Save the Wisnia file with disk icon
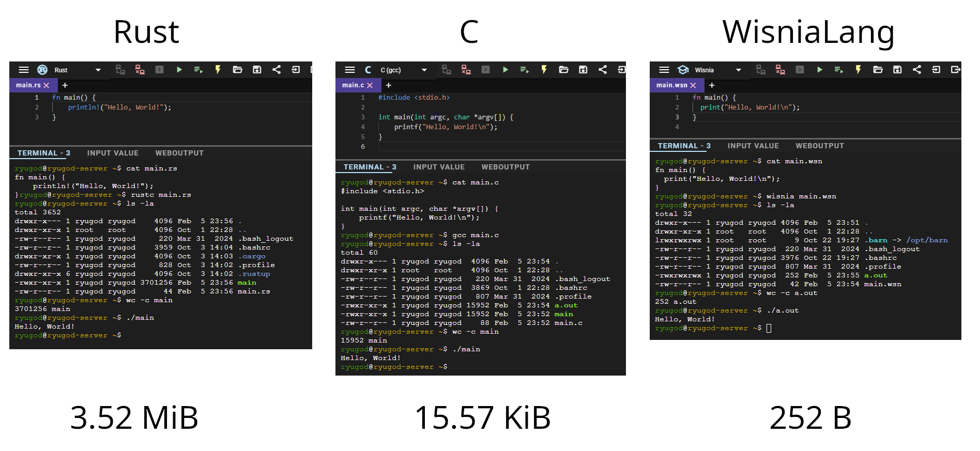The image size is (980, 451). pyautogui.click(x=897, y=70)
